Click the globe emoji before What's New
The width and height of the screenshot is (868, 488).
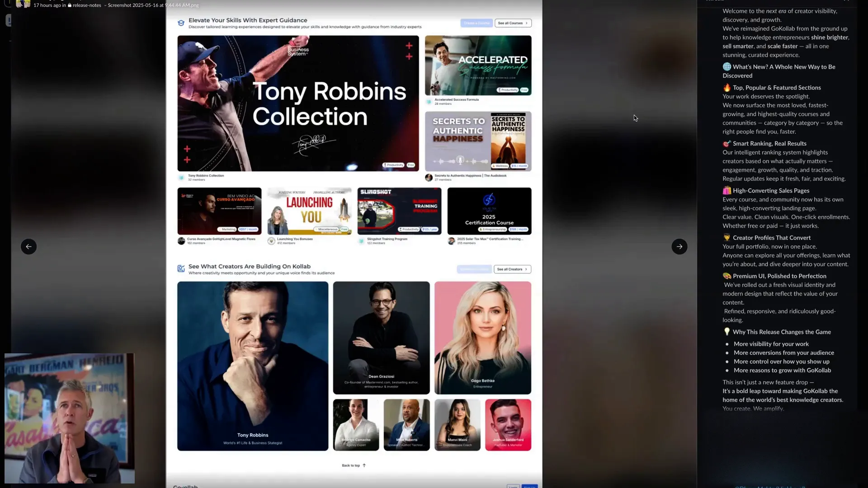click(726, 66)
